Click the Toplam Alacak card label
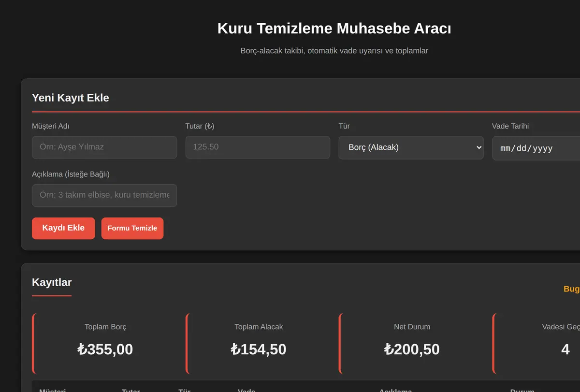The width and height of the screenshot is (580, 392). click(259, 327)
